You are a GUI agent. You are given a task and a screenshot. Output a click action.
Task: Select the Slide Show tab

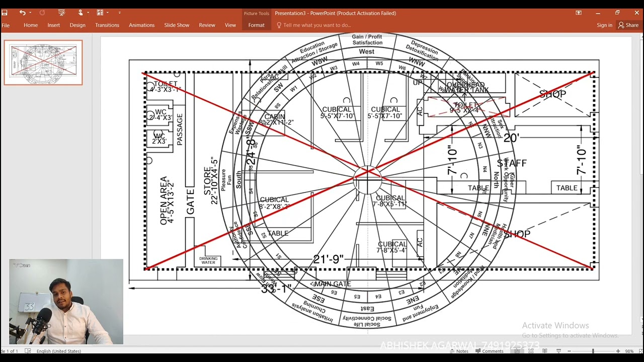(177, 25)
